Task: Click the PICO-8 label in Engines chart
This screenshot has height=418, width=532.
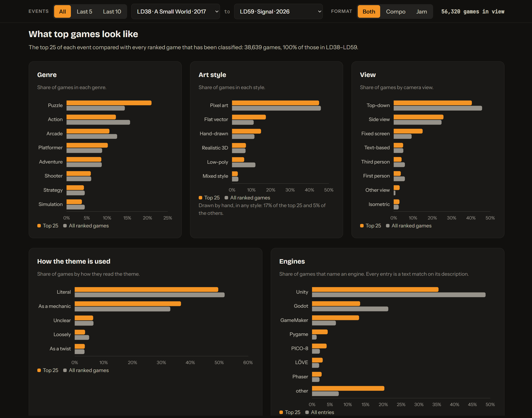Action: (299, 348)
